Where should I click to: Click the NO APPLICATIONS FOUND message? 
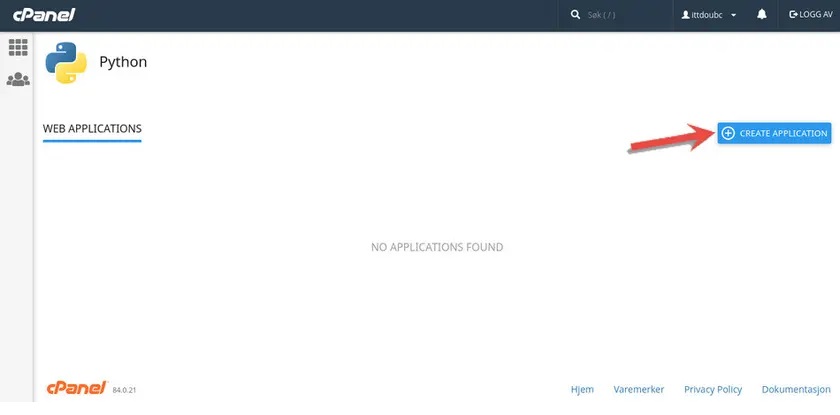(x=437, y=247)
